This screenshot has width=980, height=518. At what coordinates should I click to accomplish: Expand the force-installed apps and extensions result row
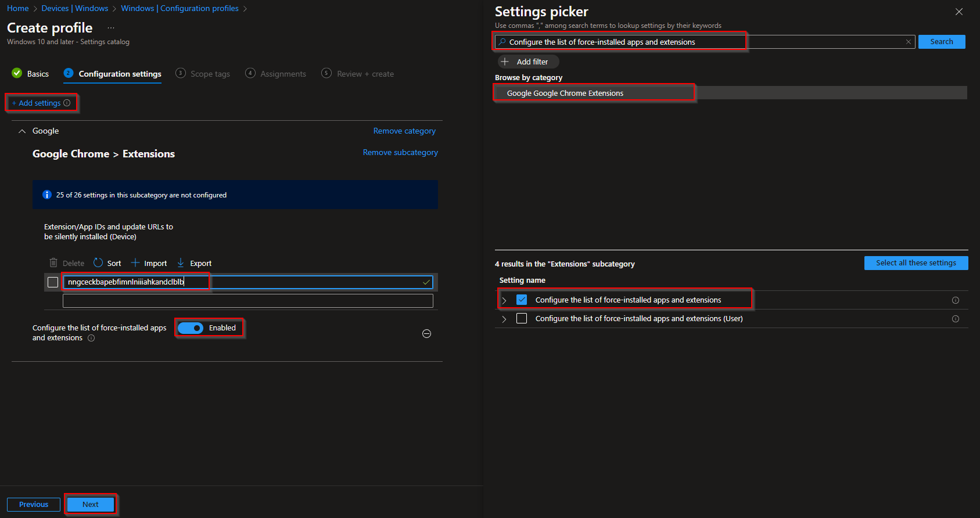click(x=504, y=300)
